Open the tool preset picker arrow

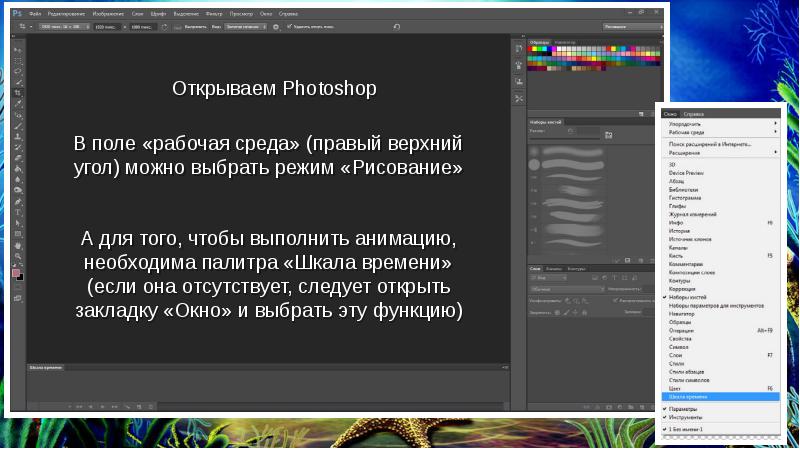click(x=31, y=27)
